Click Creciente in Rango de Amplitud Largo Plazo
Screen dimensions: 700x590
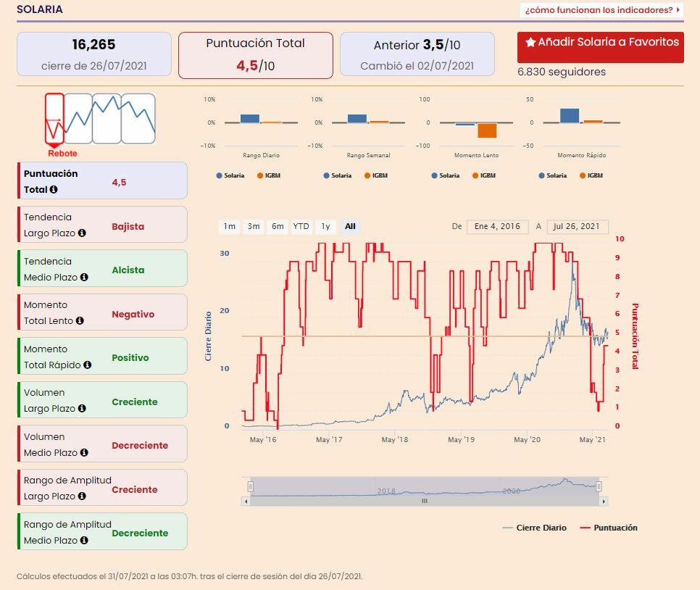(x=134, y=489)
